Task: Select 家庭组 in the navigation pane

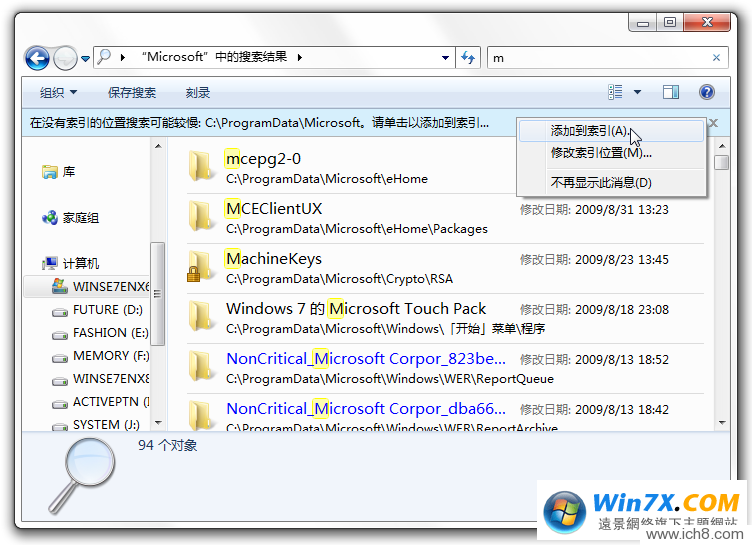Action: (x=81, y=218)
